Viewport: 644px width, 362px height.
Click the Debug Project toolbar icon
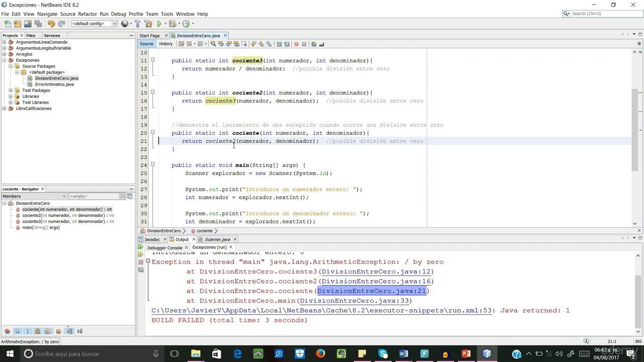click(x=172, y=24)
